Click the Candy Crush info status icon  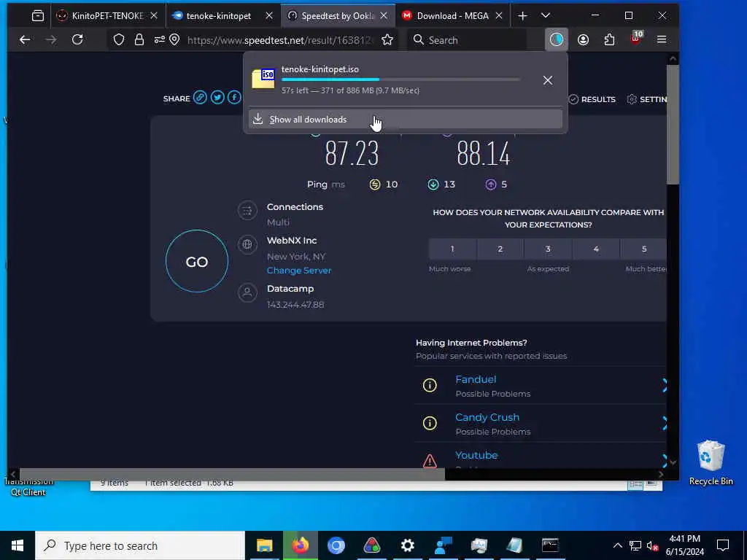[x=430, y=422]
